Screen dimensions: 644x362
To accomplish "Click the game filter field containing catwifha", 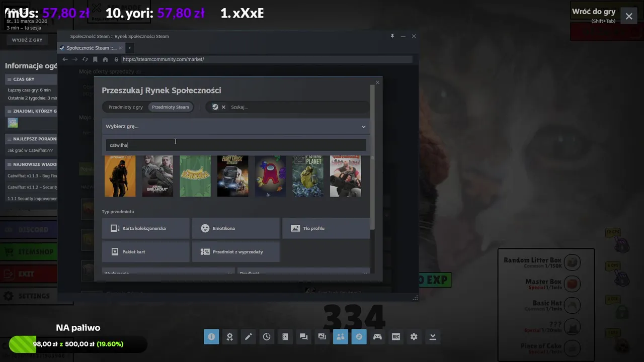I will pyautogui.click(x=236, y=145).
